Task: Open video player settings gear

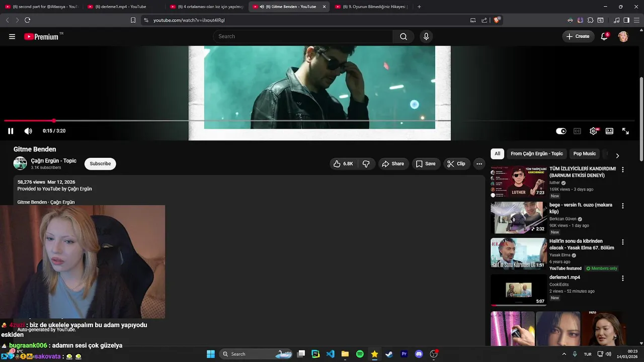Action: [x=593, y=131]
